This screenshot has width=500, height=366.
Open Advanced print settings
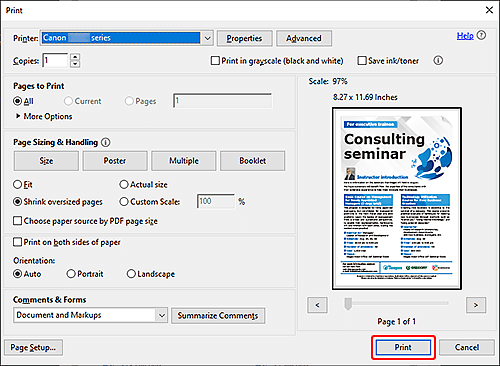coord(304,38)
